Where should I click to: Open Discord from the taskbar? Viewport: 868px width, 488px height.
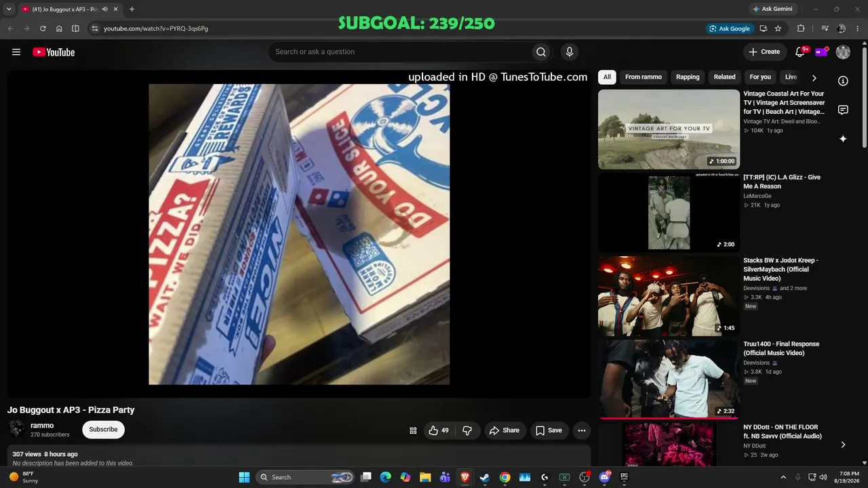pos(604,477)
